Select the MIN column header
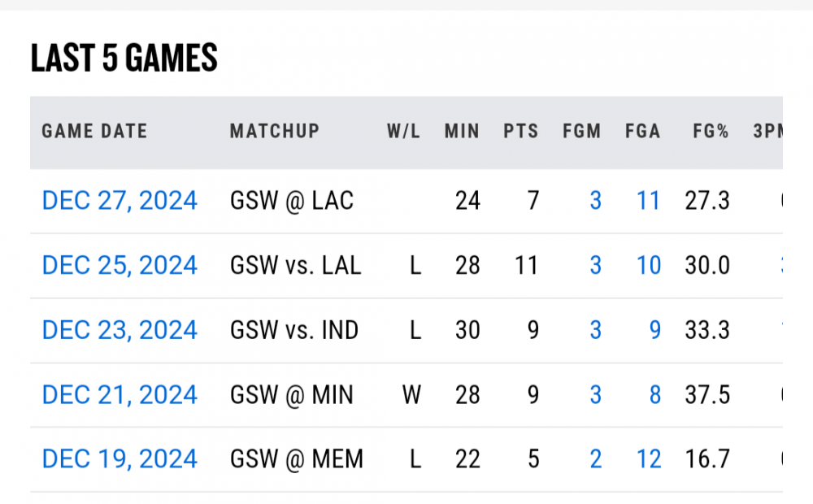Viewport: 813px width, 504px height. (462, 132)
